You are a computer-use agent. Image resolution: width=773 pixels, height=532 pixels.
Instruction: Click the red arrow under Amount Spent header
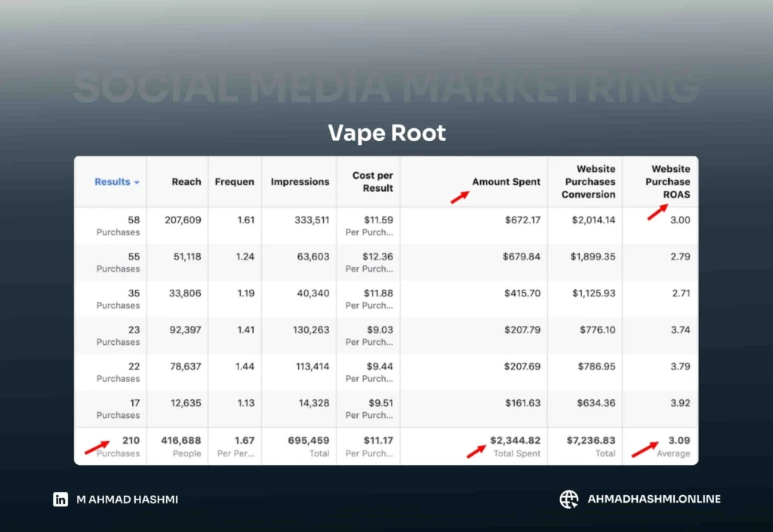pyautogui.click(x=459, y=198)
